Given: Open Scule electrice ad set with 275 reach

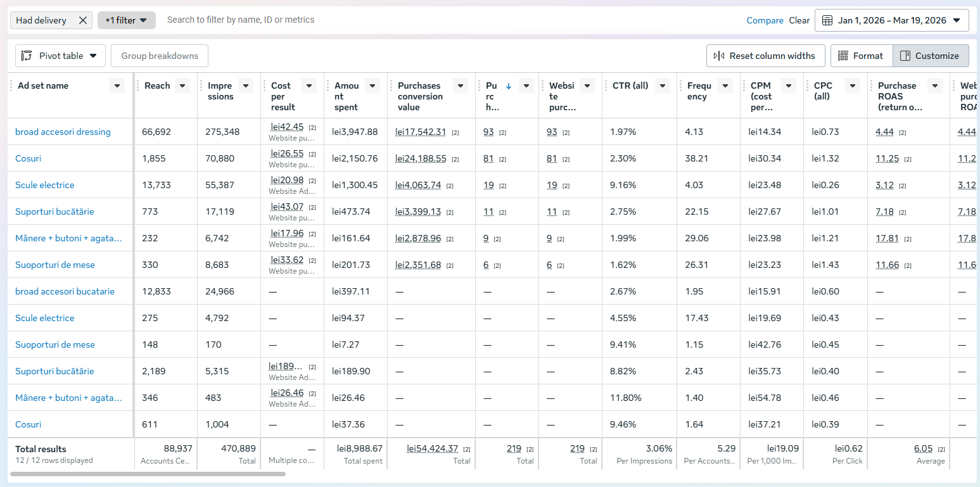Looking at the screenshot, I should coord(44,318).
